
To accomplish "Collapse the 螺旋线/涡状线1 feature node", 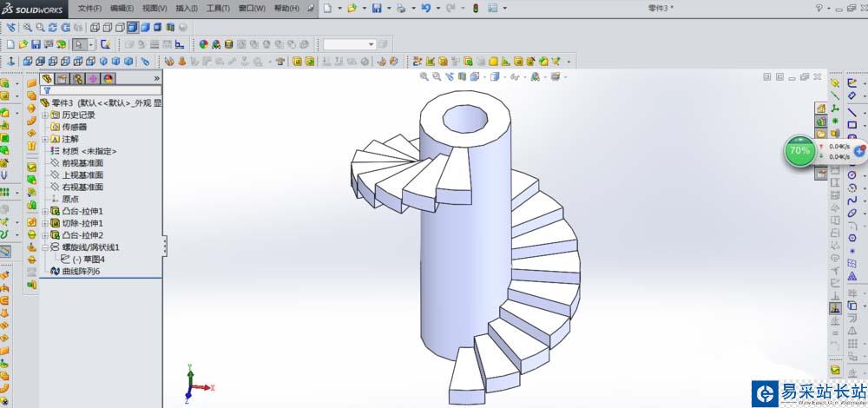I will 45,247.
